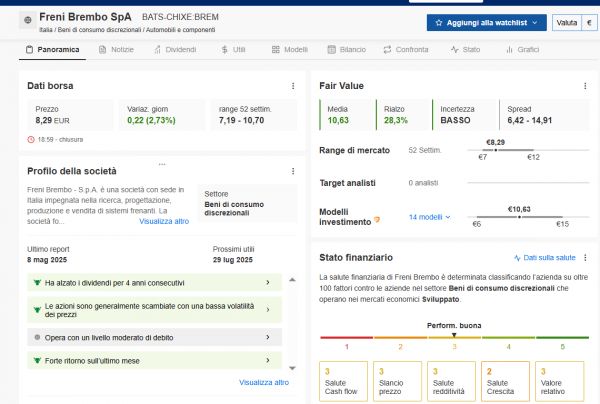Click the clock icon beside 18:59 chiusura

click(31, 140)
